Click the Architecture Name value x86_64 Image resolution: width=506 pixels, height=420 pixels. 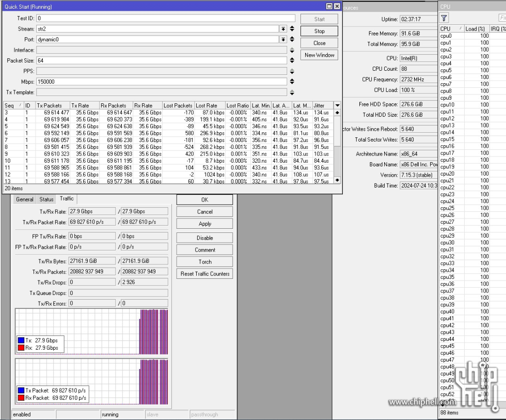419,153
